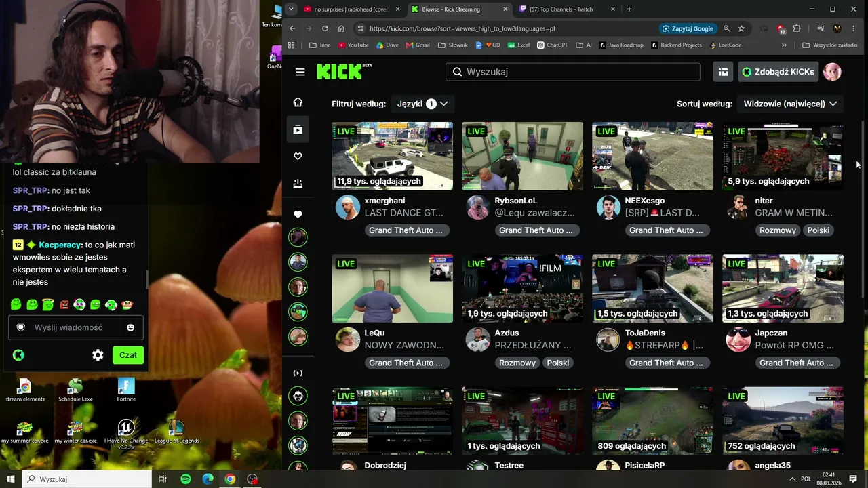
Task: Open chat settings gear icon
Action: (x=98, y=355)
